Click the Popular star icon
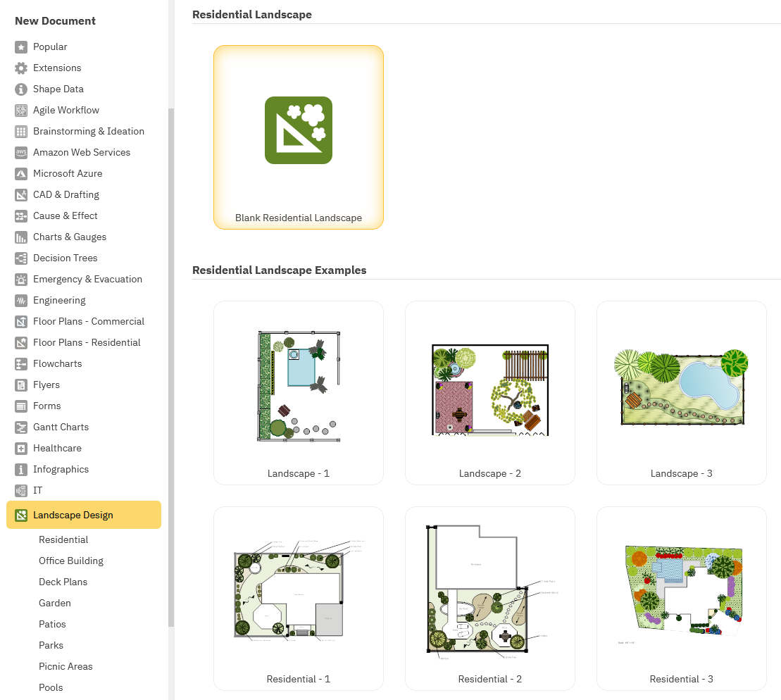The image size is (781, 700). [x=21, y=47]
